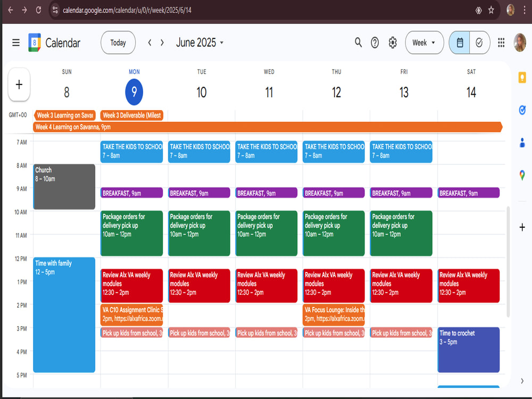Image resolution: width=532 pixels, height=399 pixels.
Task: Click the Create plus button
Action: [19, 85]
